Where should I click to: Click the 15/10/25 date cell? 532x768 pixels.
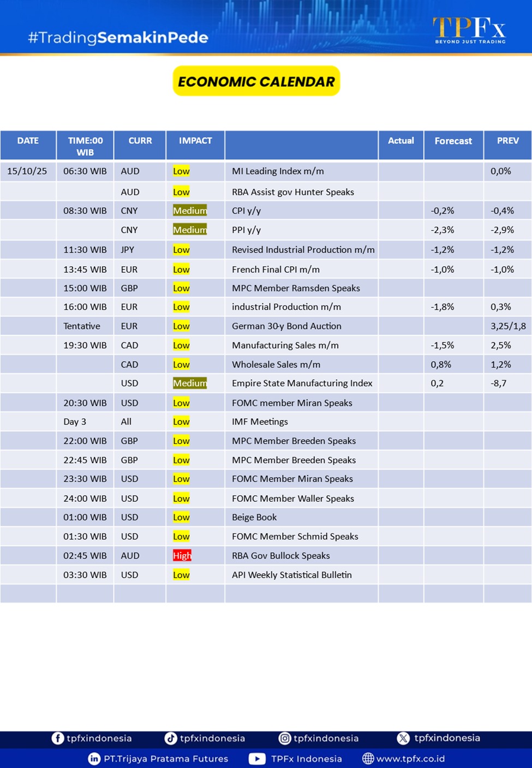tap(27, 171)
